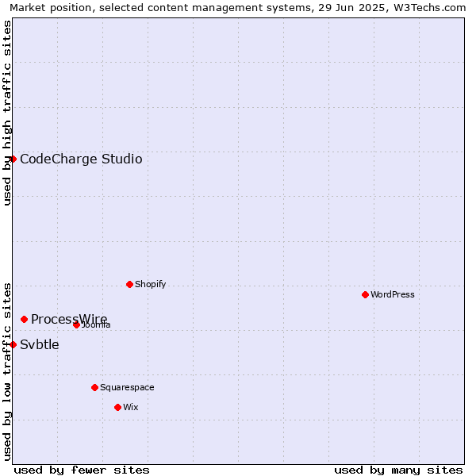The height and width of the screenshot is (476, 476).
Task: Select the "Squarespace" label
Action: [127, 388]
